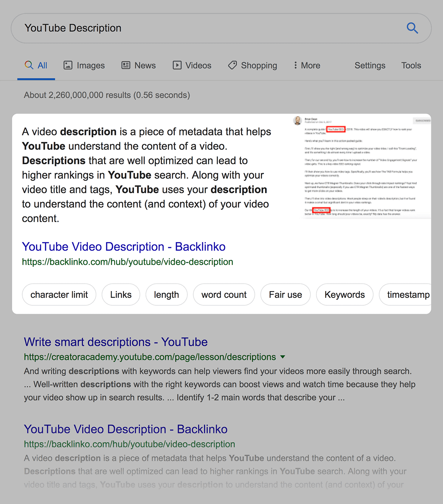Focus the search box containing YouTube Description

click(x=221, y=28)
